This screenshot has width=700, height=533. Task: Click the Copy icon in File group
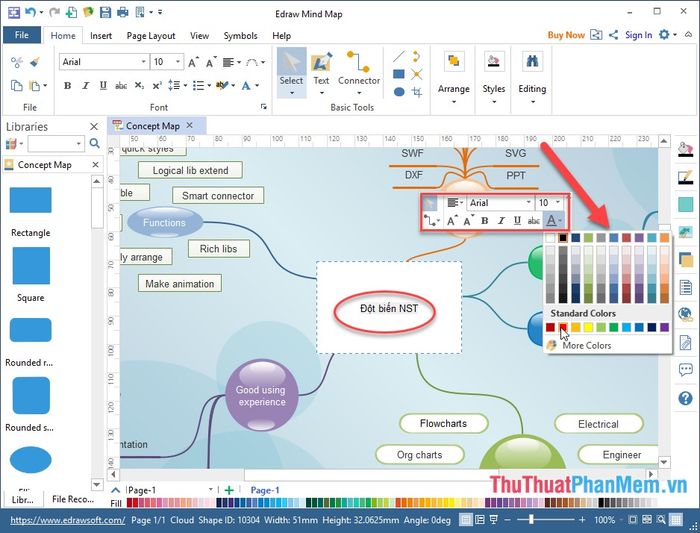click(17, 85)
